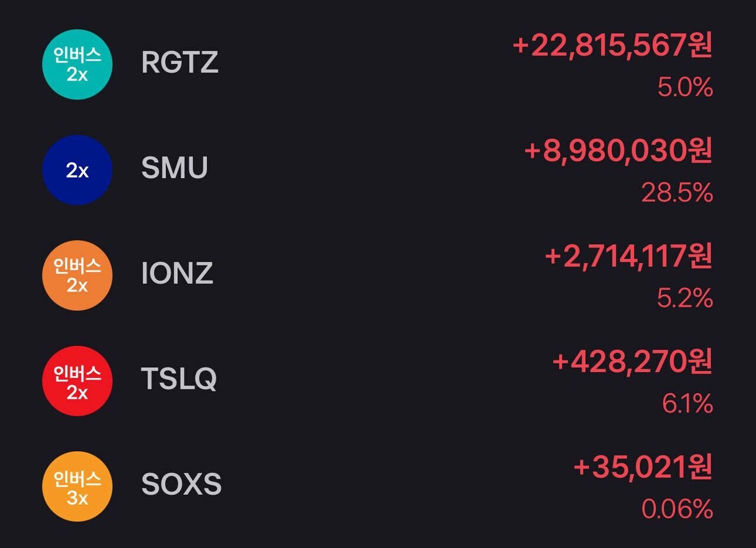Image resolution: width=756 pixels, height=548 pixels.
Task: Click the orange IONZ inverse 2x icon
Action: [77, 275]
